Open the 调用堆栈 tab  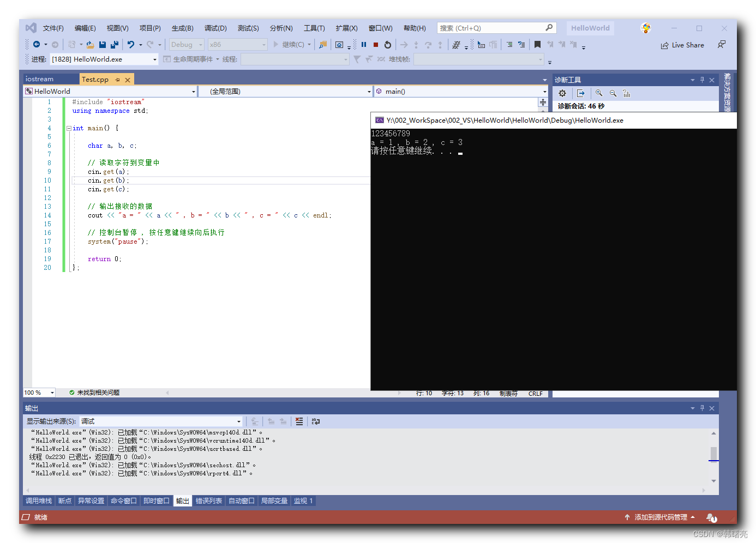39,501
